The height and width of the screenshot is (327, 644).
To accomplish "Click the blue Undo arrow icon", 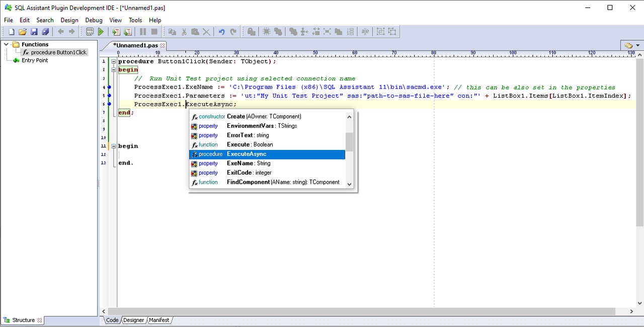I will tap(221, 32).
